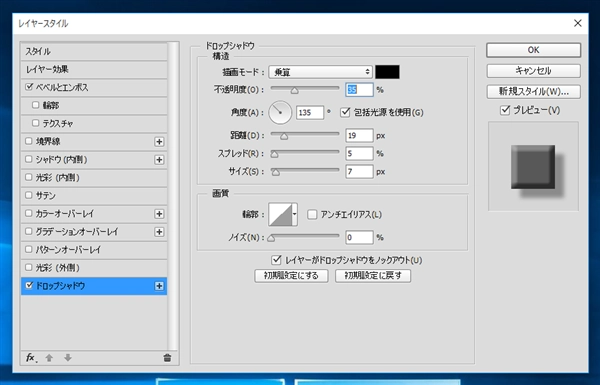Uncheck the ベベルとエンボス checkbox
The height and width of the screenshot is (385, 600).
(29, 87)
